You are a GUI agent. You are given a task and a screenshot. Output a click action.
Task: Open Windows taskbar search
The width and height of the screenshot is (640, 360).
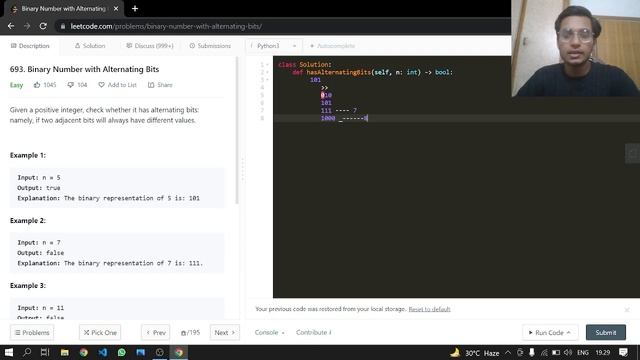pos(27,353)
